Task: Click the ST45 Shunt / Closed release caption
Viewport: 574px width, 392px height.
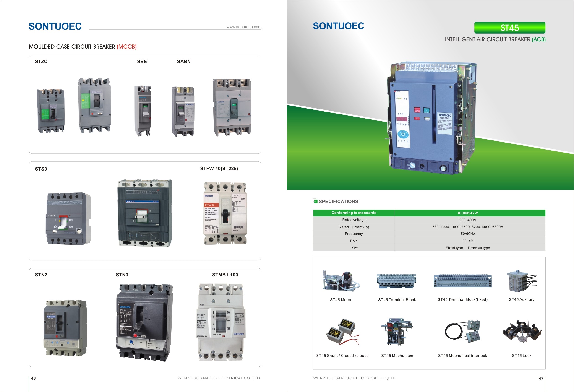Action: [x=342, y=356]
